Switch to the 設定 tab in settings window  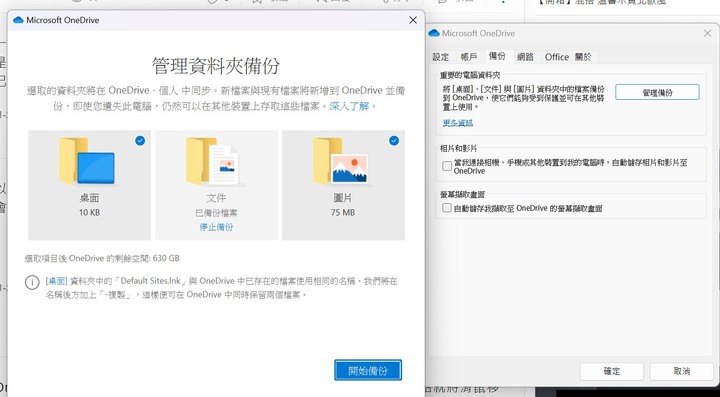point(441,57)
